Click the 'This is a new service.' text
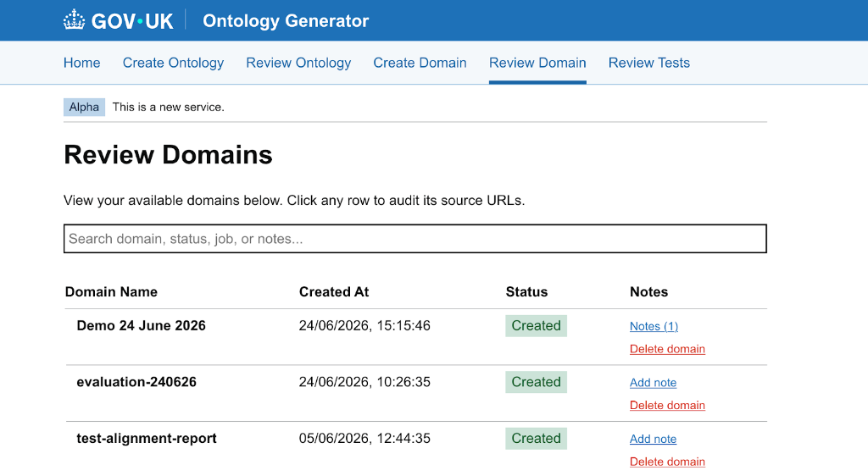Viewport: 868px width, 476px height. [169, 108]
